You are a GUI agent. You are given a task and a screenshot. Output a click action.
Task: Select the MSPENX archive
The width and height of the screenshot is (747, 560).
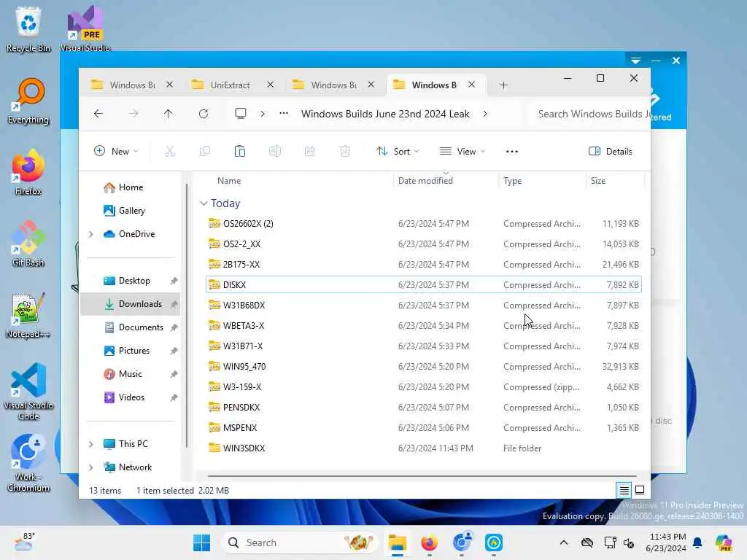(424, 427)
